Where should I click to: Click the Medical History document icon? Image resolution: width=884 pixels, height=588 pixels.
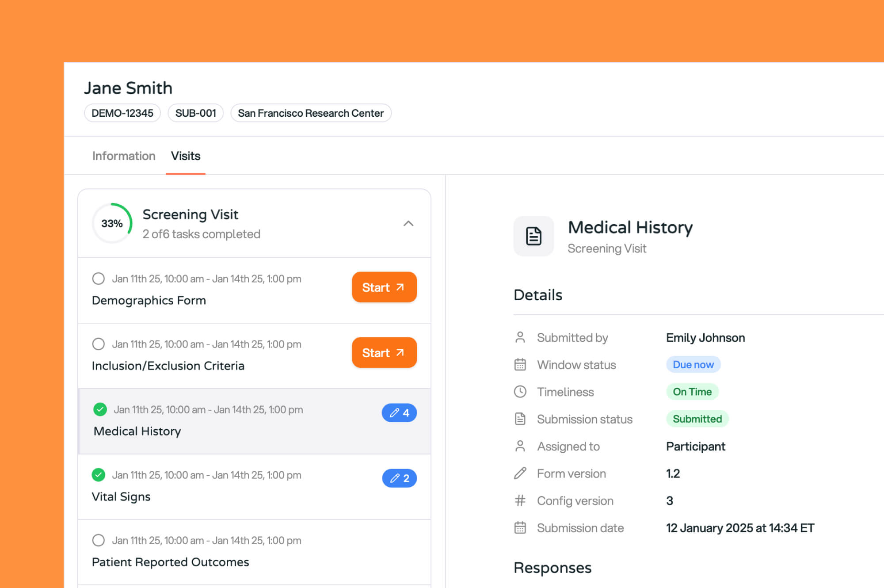click(533, 236)
